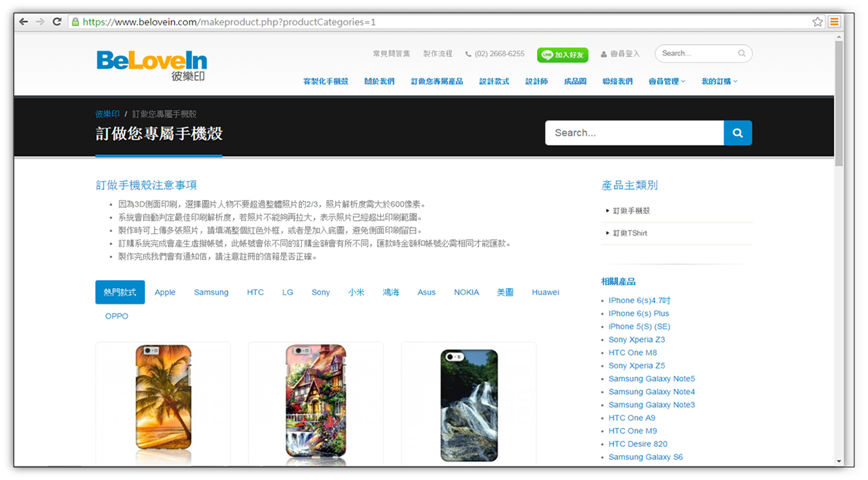868x480 pixels.
Task: Open HTC Desire 820 link
Action: tap(638, 444)
